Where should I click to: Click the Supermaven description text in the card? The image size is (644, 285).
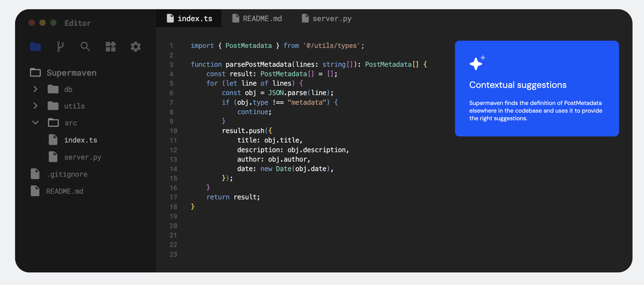point(536,110)
